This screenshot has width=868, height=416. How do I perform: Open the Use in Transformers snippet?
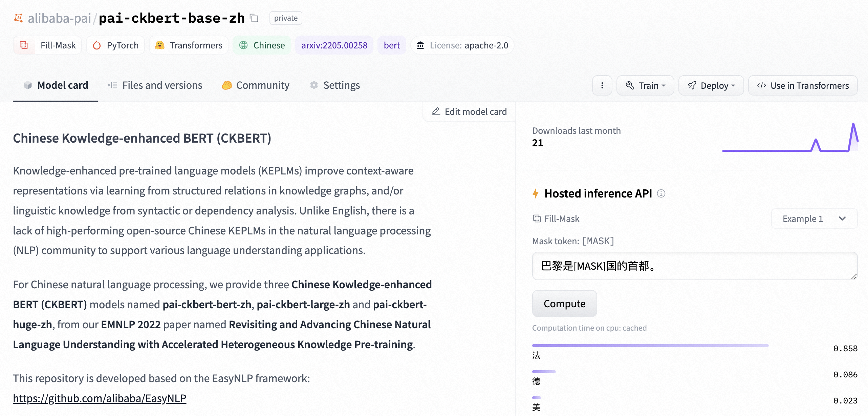[802, 85]
